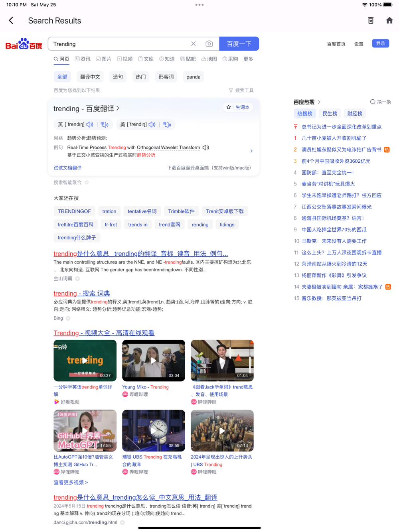Select 财经榜 list tab
This screenshot has height=532, width=399.
click(355, 114)
